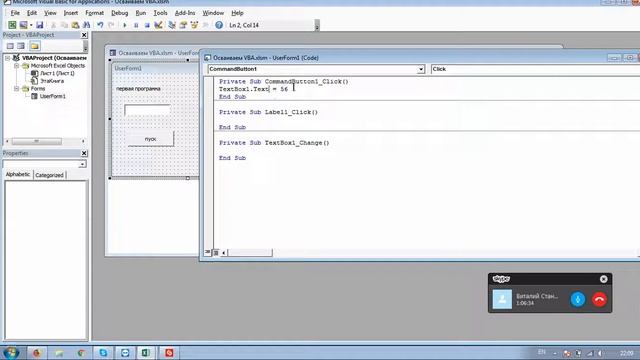Viewport: 640px width, 360px height.
Task: Click the Paste toolbar icon
Action: click(x=76, y=25)
